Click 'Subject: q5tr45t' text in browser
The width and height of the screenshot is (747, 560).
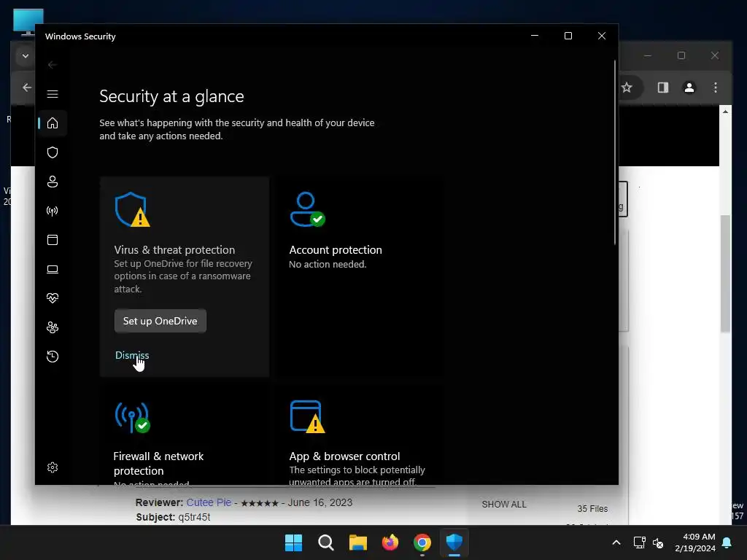pyautogui.click(x=172, y=517)
